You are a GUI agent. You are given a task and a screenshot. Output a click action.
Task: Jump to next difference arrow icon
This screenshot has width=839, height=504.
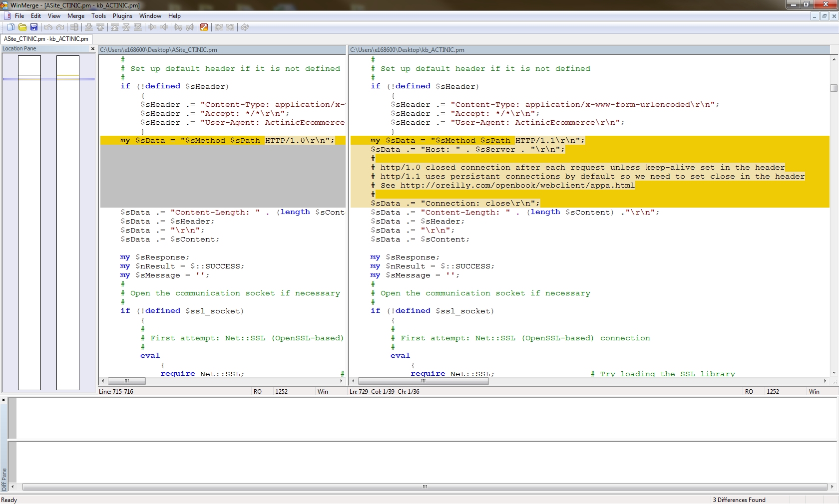coord(89,27)
